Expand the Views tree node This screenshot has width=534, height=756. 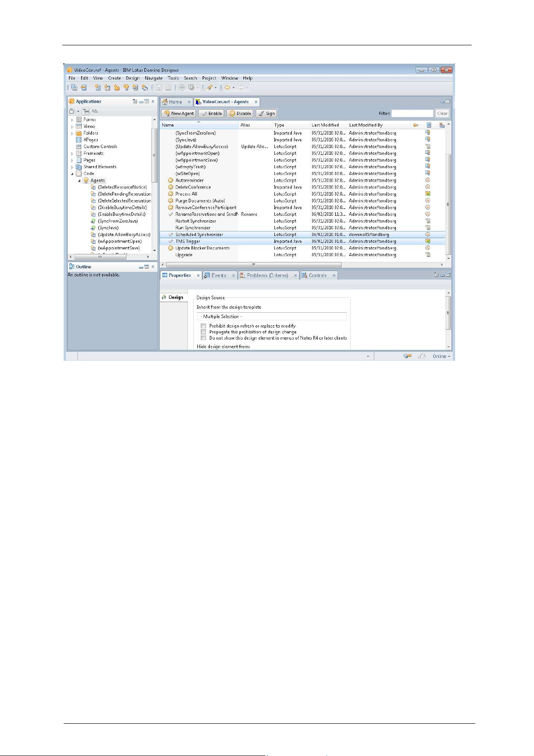pyautogui.click(x=72, y=127)
